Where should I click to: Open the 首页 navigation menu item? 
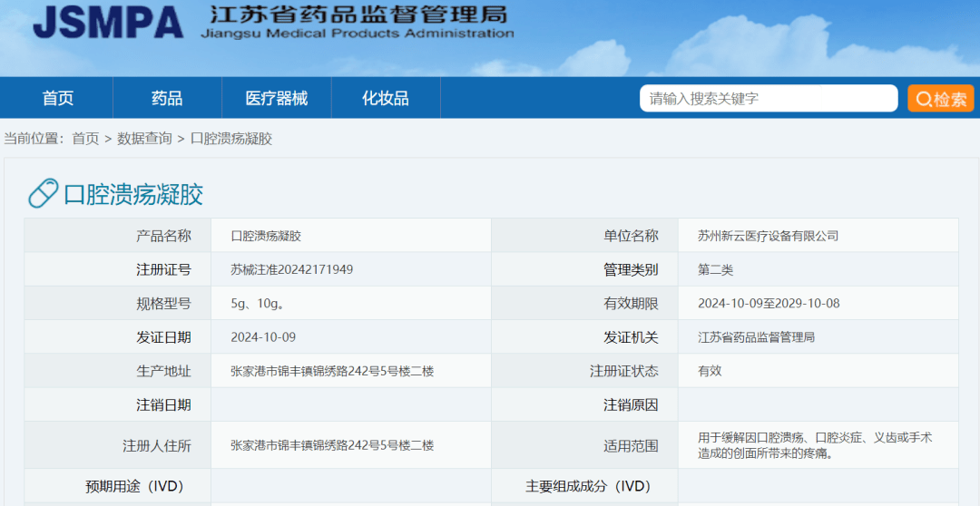pyautogui.click(x=58, y=98)
